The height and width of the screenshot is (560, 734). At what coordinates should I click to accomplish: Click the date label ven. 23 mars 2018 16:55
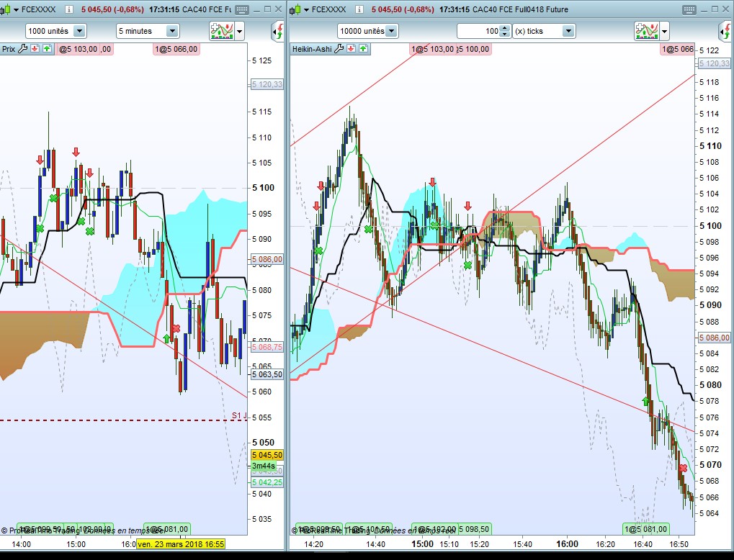coord(181,544)
